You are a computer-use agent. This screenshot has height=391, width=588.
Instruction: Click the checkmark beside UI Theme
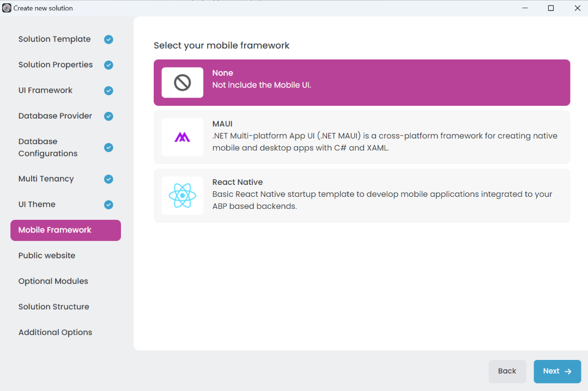point(108,204)
